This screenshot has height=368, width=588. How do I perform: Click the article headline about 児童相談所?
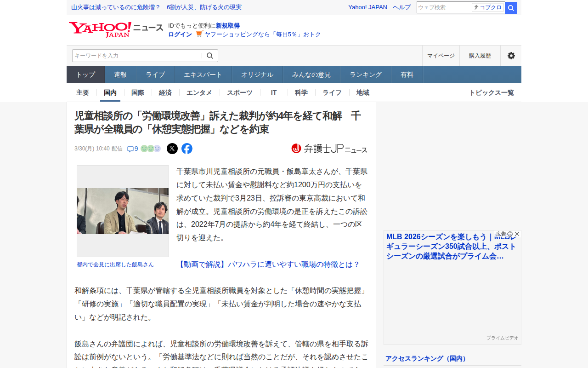pyautogui.click(x=218, y=123)
